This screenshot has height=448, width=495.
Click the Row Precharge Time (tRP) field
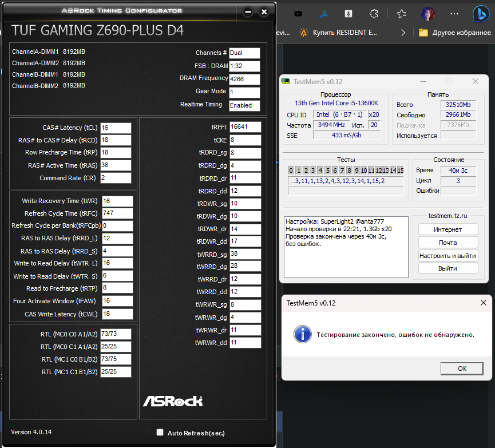coord(116,153)
